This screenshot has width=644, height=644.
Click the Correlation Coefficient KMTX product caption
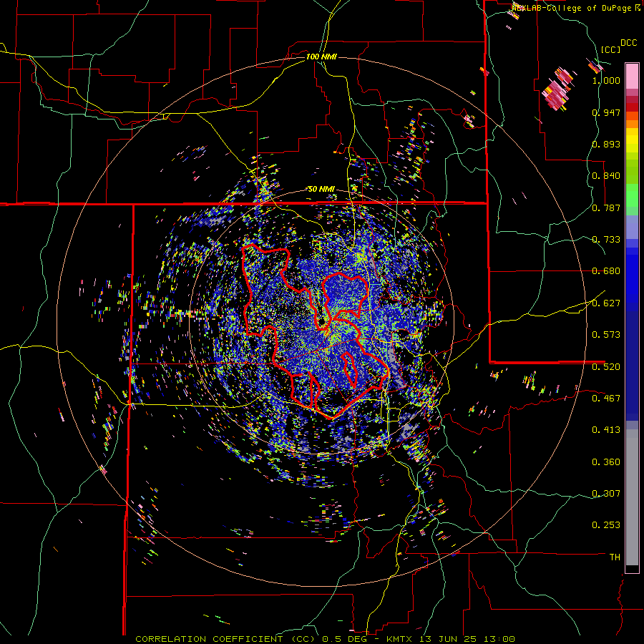click(x=325, y=639)
